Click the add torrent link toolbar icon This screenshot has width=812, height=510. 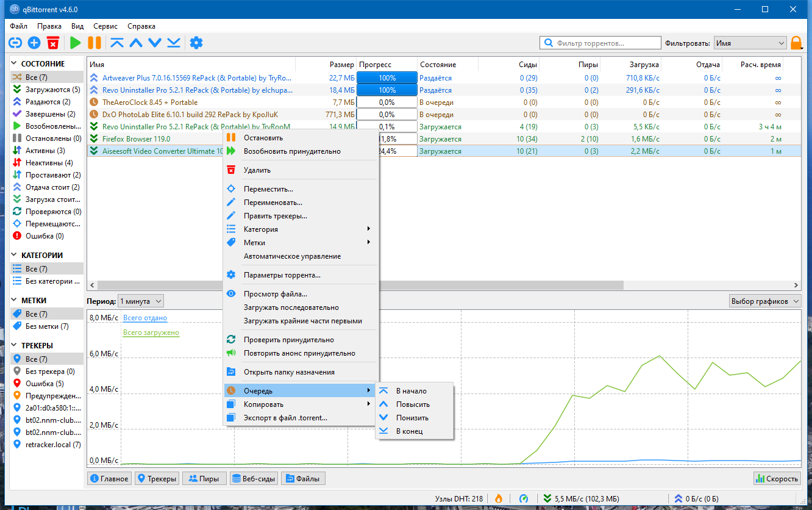coord(15,43)
